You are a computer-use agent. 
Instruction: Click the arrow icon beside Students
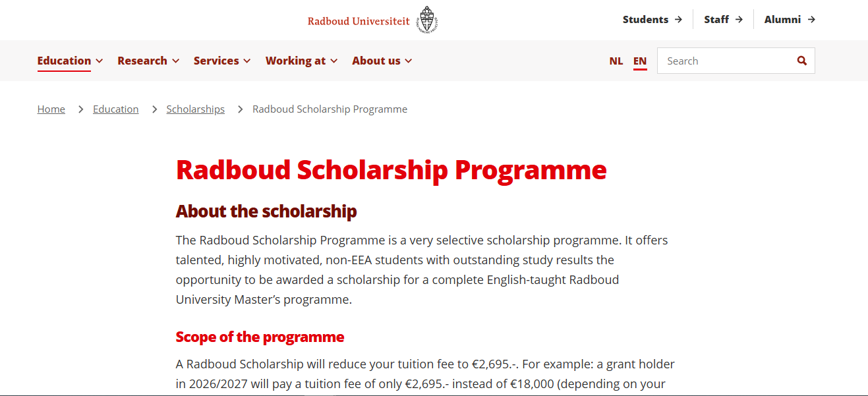click(x=678, y=20)
